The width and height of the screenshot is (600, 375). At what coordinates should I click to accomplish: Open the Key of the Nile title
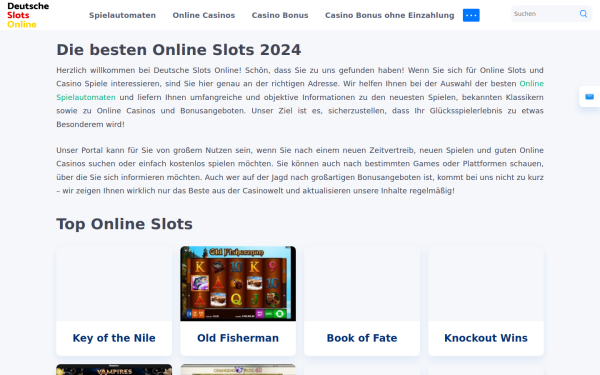[114, 338]
